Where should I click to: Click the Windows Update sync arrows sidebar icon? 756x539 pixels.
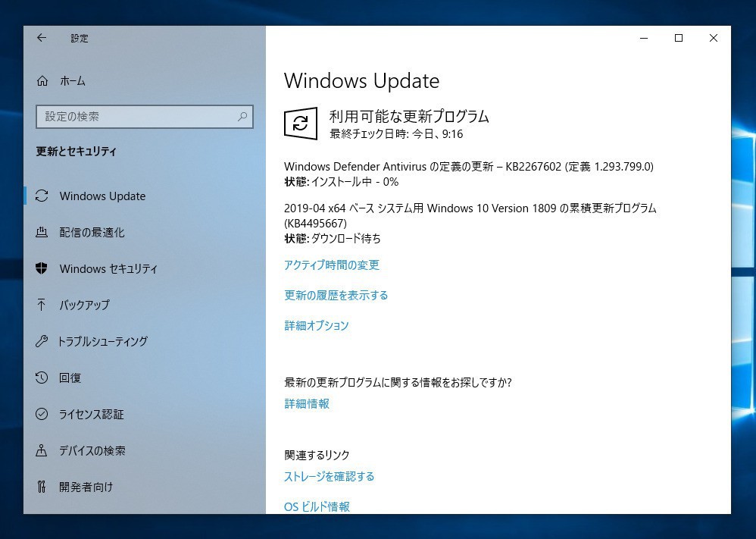pos(42,196)
